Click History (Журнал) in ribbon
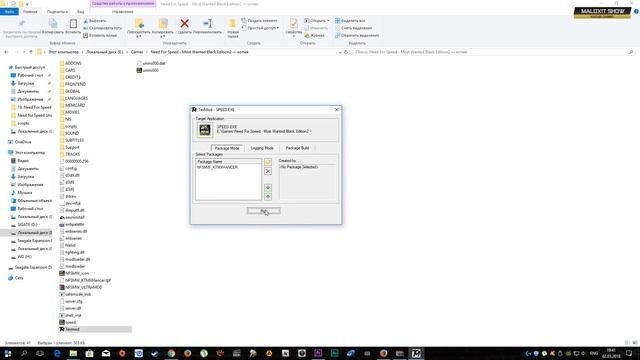The width and height of the screenshot is (640, 360). [x=314, y=36]
